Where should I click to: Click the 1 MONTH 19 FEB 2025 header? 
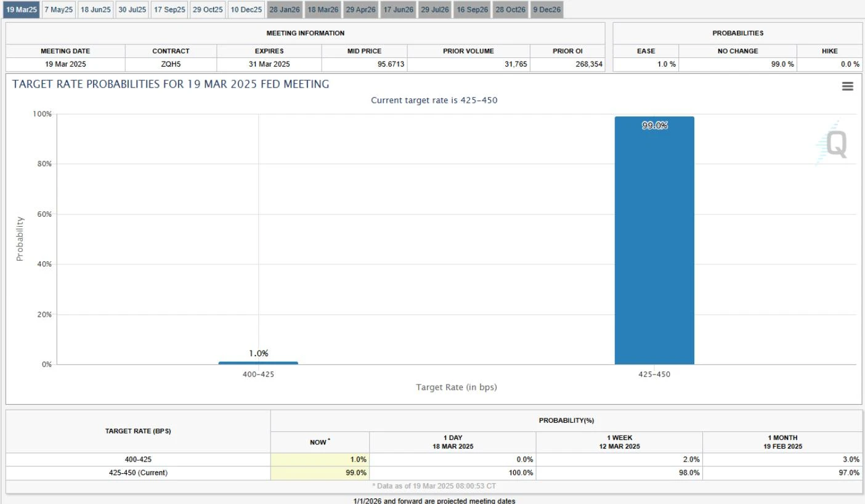click(782, 442)
